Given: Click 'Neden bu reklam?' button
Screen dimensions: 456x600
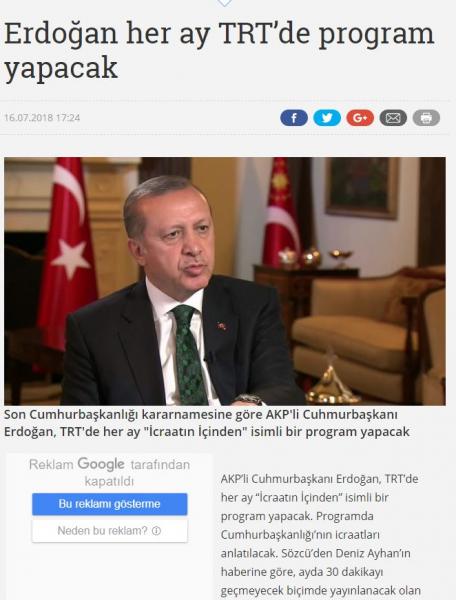Looking at the screenshot, I should [109, 531].
